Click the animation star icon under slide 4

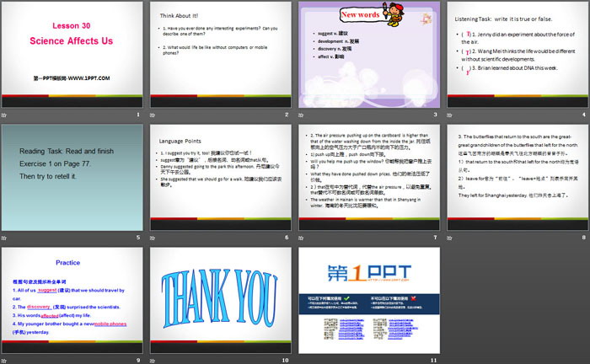click(x=449, y=115)
